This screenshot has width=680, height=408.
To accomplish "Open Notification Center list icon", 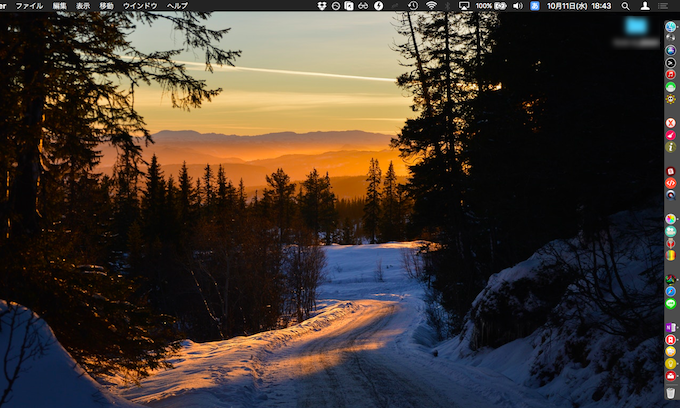I will [662, 6].
